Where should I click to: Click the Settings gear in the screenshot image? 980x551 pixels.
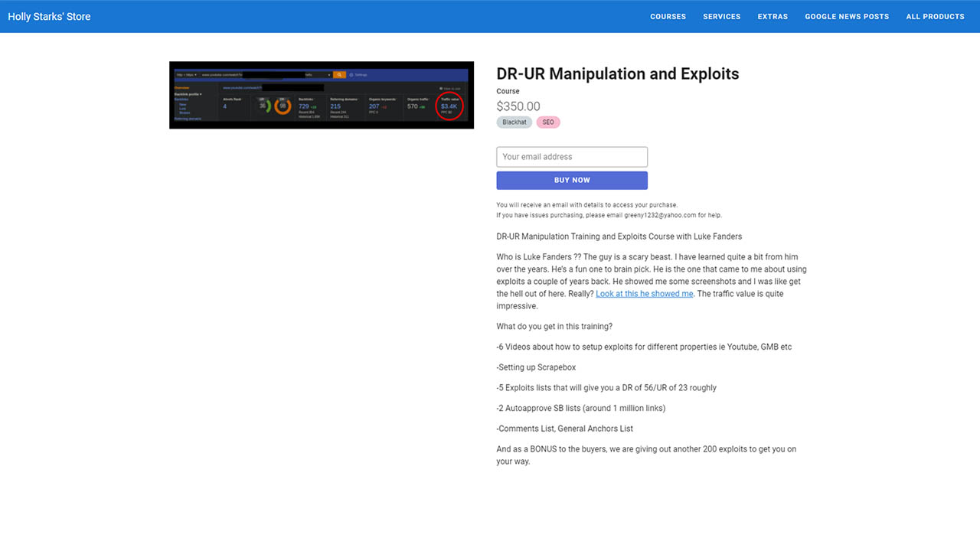pyautogui.click(x=358, y=75)
